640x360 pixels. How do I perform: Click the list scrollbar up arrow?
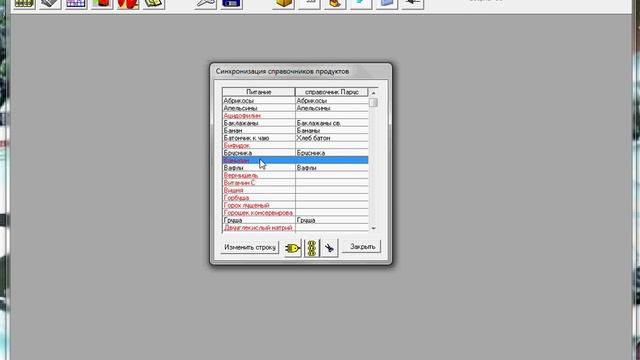click(373, 93)
